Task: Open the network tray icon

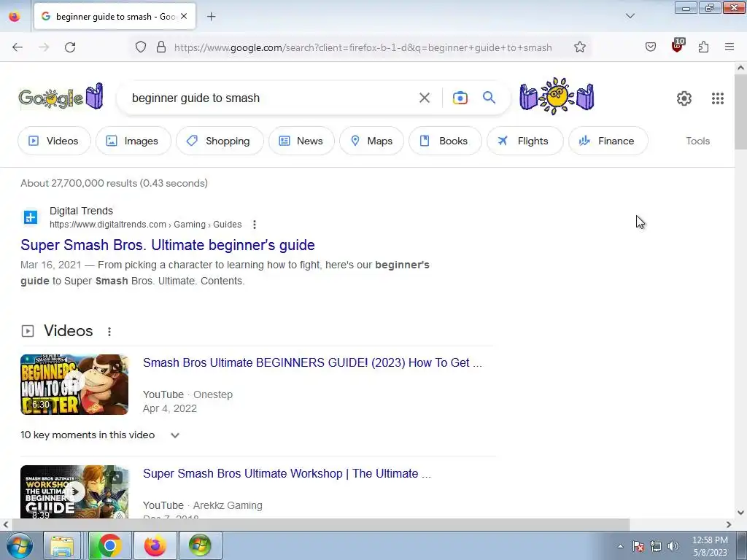Action: pyautogui.click(x=656, y=546)
